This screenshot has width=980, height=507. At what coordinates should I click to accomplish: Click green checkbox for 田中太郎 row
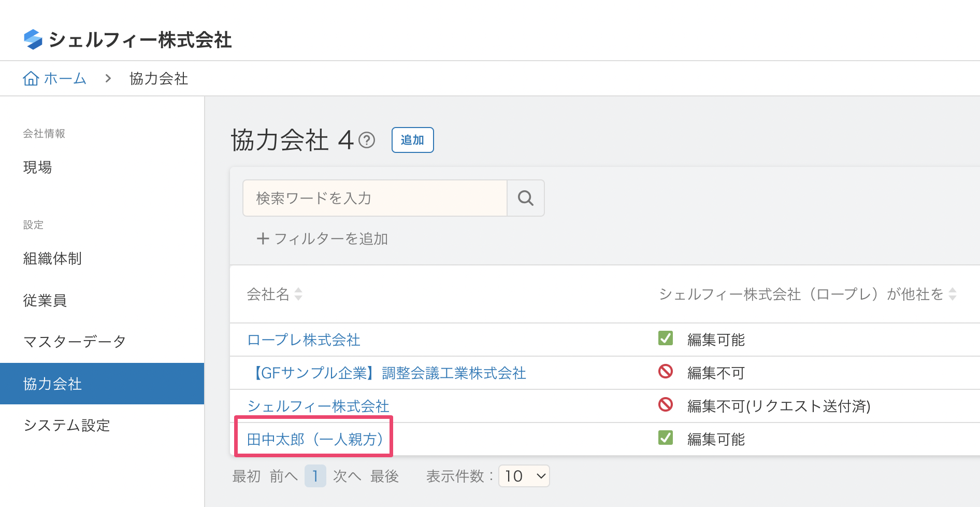(x=665, y=438)
